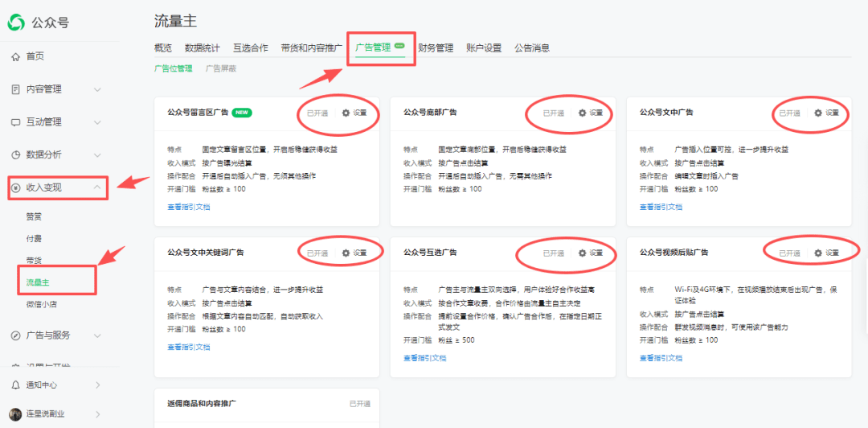Open settings gear for 公众号文中广告
Screen dimensions: 868x428
pos(818,113)
